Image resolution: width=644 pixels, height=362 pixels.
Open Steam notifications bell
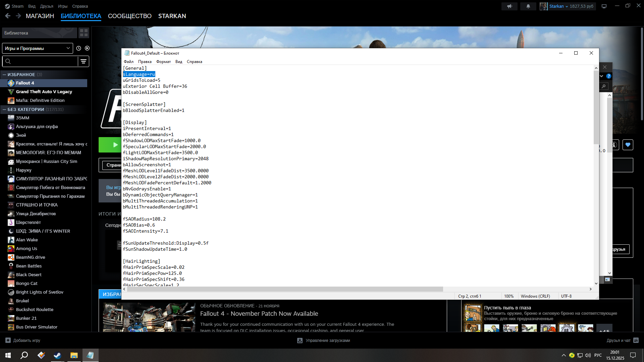528,6
